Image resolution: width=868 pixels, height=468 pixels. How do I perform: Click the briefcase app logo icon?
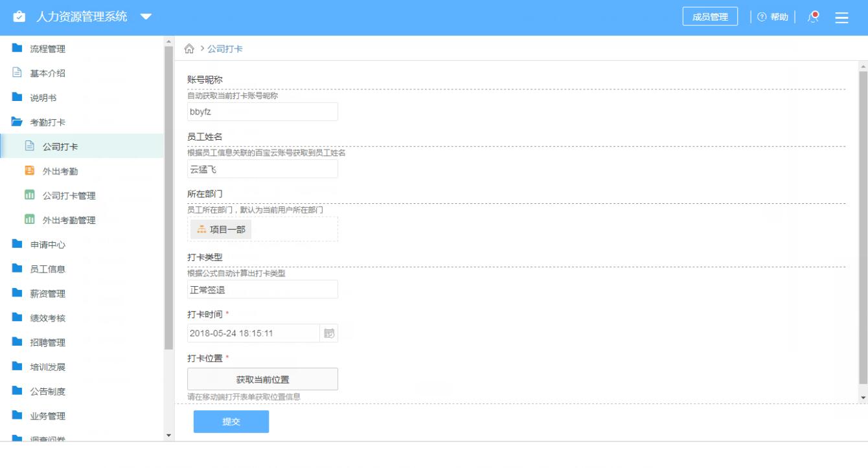click(x=19, y=17)
